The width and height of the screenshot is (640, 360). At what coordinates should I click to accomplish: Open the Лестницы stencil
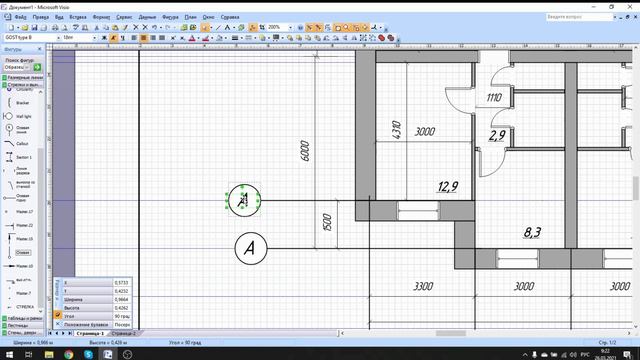[x=23, y=326]
